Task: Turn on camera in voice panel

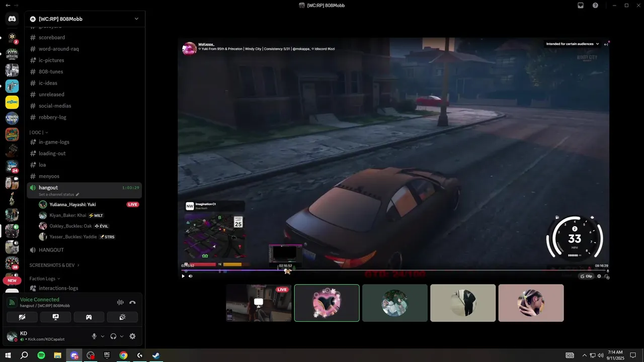Action: tap(22, 317)
